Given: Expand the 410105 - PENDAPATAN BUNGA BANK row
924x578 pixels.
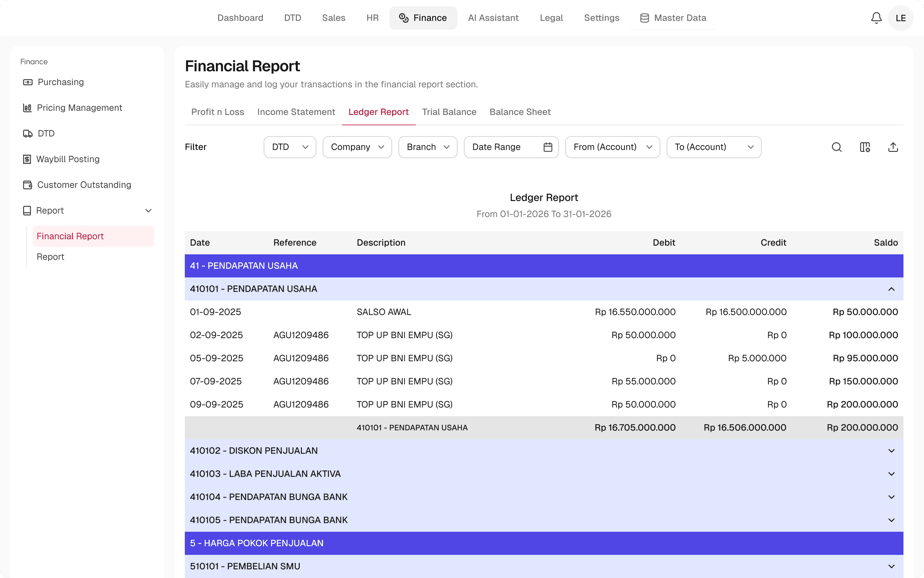Looking at the screenshot, I should [x=891, y=520].
